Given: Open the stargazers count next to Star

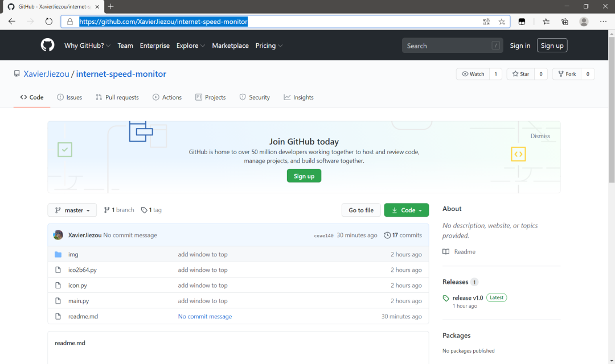Looking at the screenshot, I should point(541,74).
